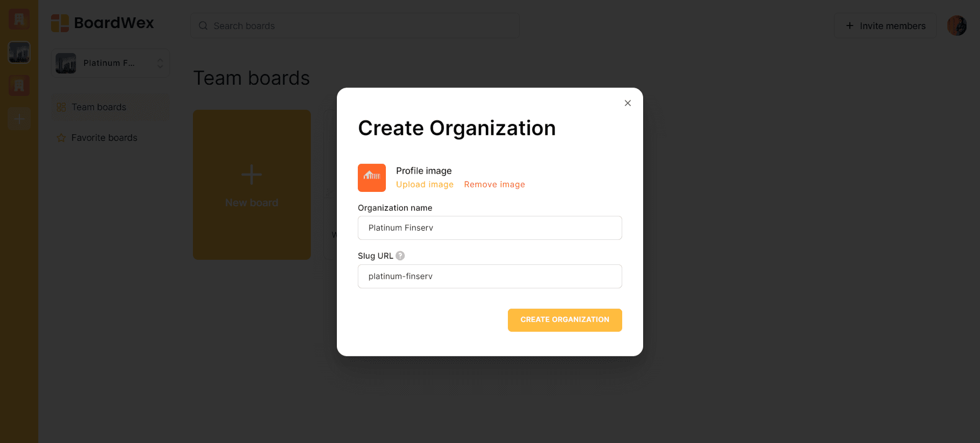Screen dimensions: 980x443
Task: Focus the Organization name field
Action: click(489, 228)
